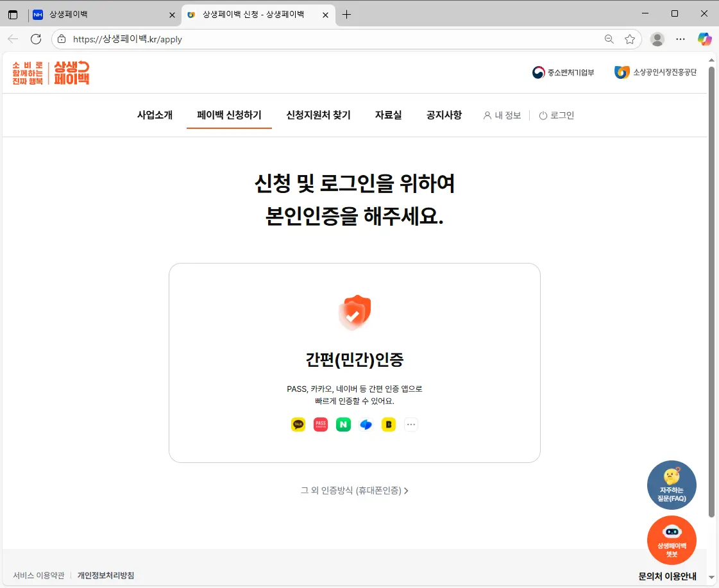
Task: Open more authentication providers via ellipsis icon
Action: click(x=411, y=424)
